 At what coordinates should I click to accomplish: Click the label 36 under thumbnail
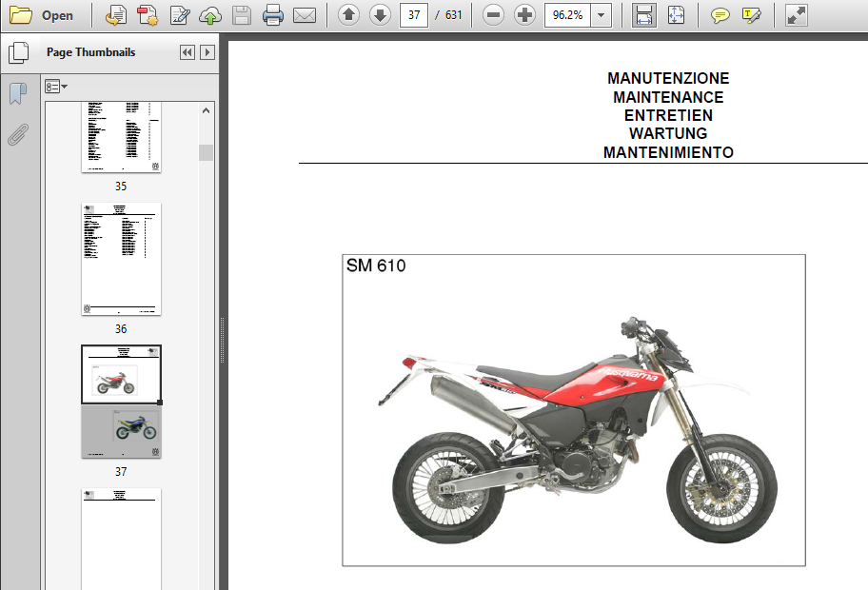pyautogui.click(x=121, y=328)
